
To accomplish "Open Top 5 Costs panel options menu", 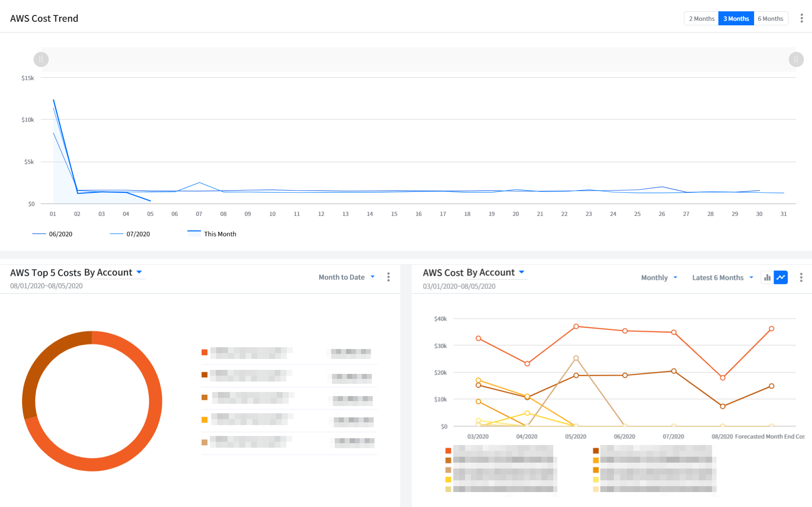I will pos(388,277).
